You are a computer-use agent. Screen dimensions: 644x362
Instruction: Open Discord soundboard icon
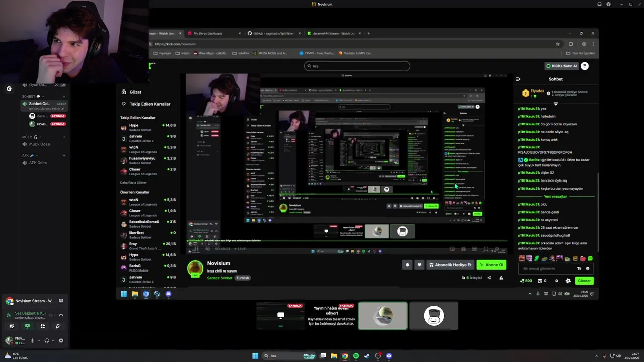58,326
